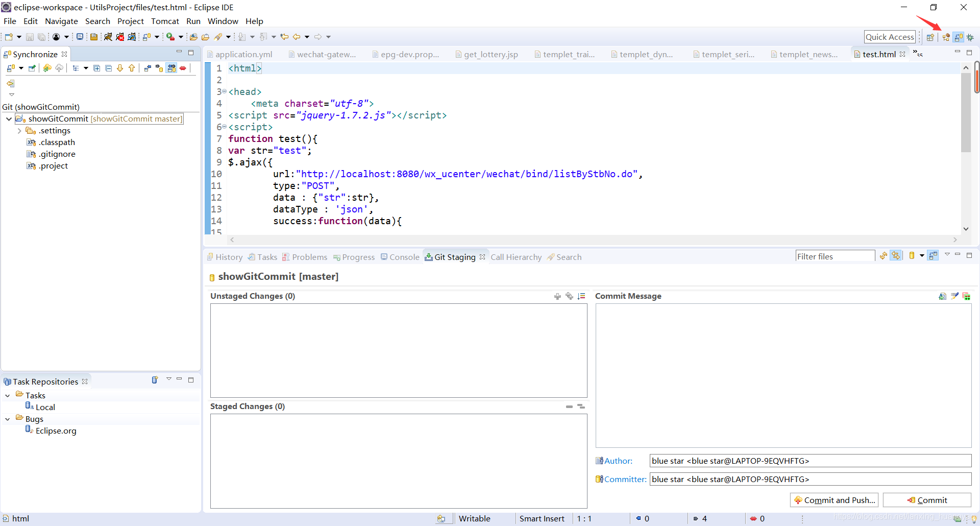Click the Author text field
The width and height of the screenshot is (980, 526).
click(x=810, y=461)
